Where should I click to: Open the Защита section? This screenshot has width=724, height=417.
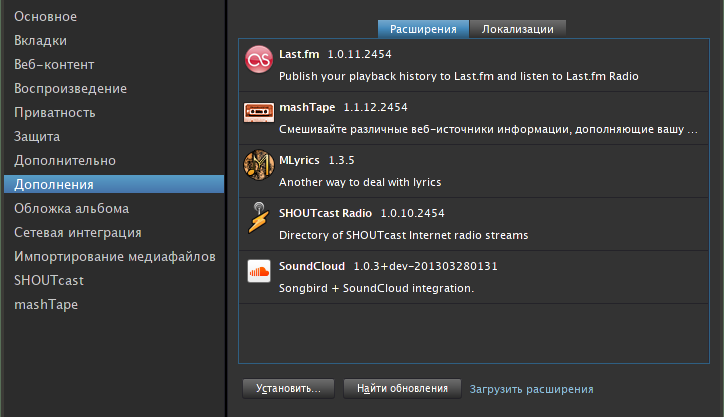coord(37,137)
